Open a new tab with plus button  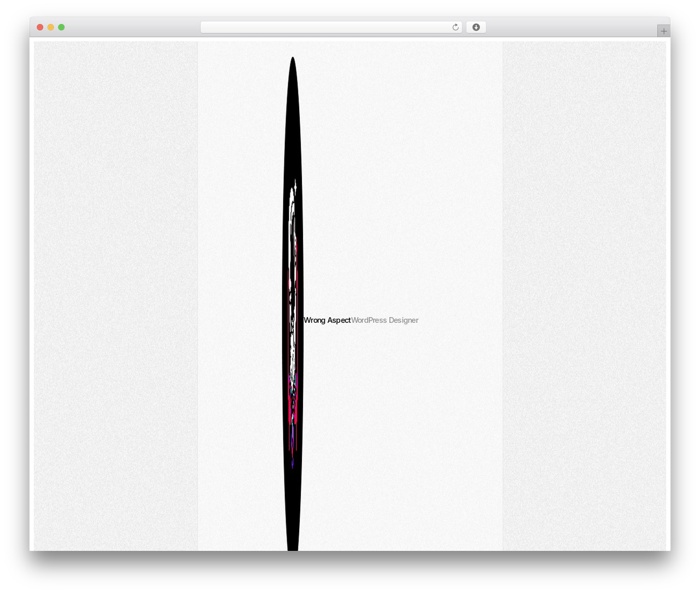point(663,31)
